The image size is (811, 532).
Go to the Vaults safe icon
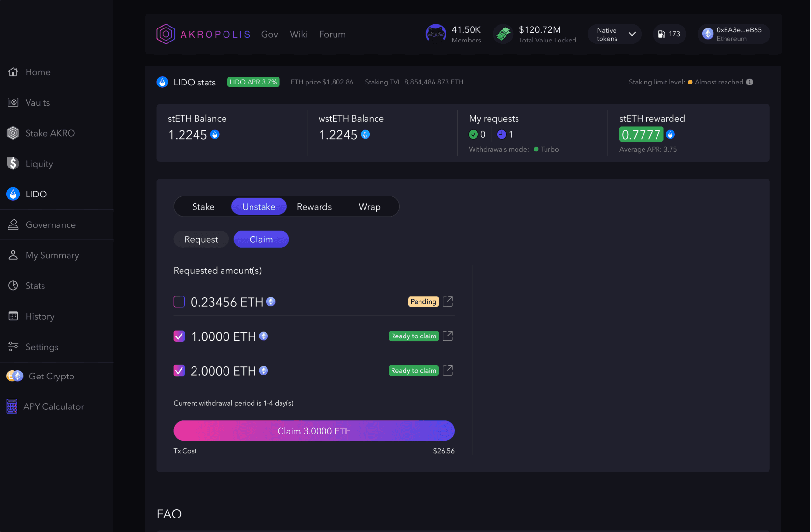coord(13,102)
